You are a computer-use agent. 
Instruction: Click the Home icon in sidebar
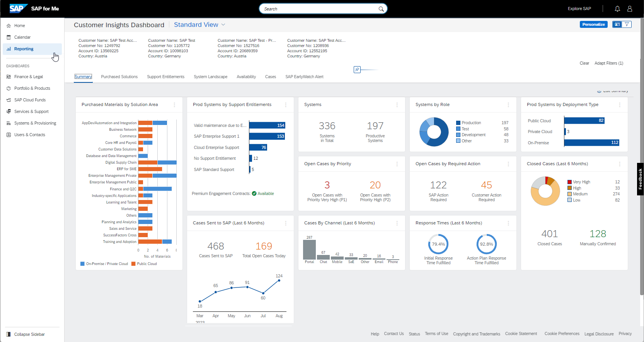[9, 26]
